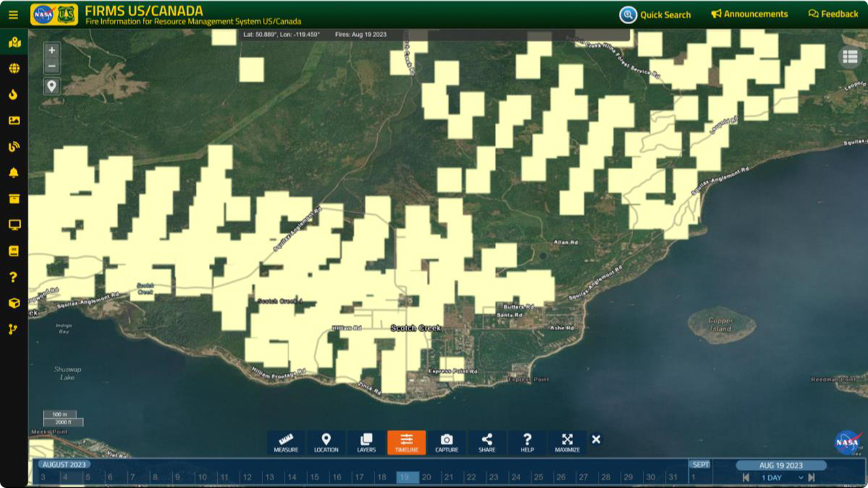This screenshot has height=488, width=868.
Task: Open the Layers panel
Action: (x=366, y=443)
